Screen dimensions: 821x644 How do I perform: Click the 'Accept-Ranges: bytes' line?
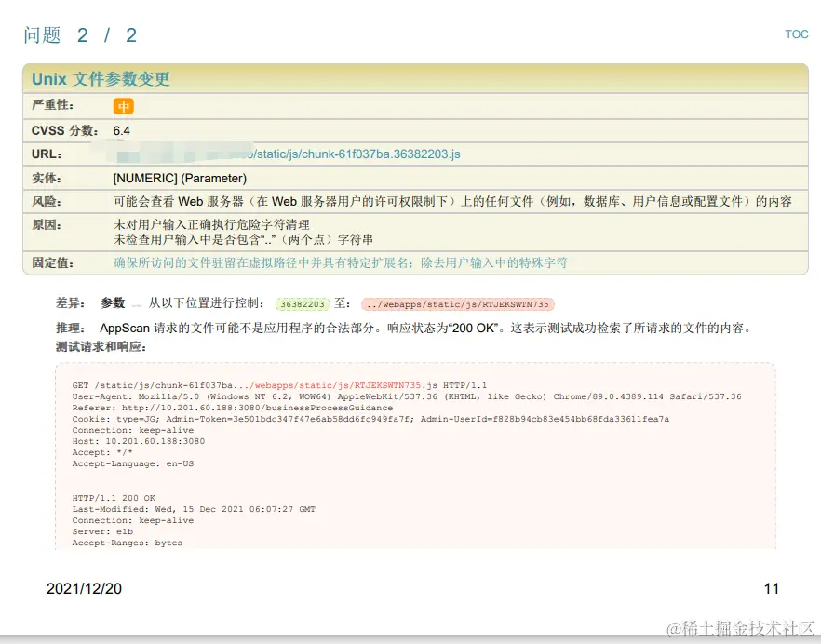[x=128, y=543]
